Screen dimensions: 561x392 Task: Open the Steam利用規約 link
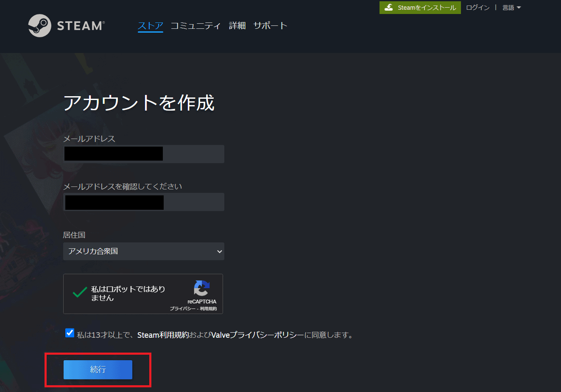163,335
